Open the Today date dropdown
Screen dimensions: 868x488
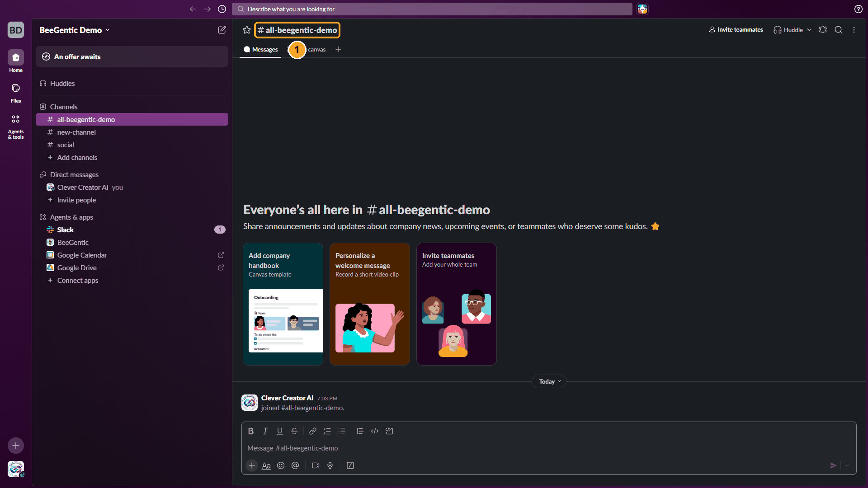(x=549, y=381)
